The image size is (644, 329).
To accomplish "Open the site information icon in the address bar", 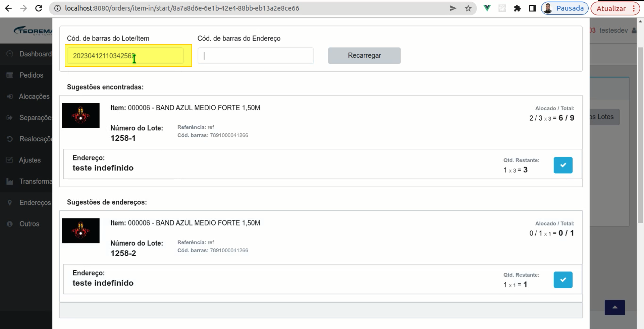I will (x=57, y=8).
